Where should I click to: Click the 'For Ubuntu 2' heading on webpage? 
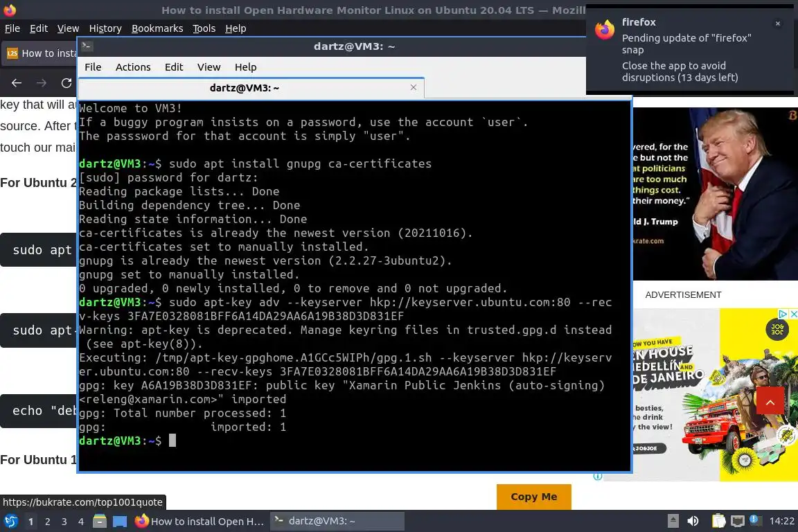click(38, 183)
